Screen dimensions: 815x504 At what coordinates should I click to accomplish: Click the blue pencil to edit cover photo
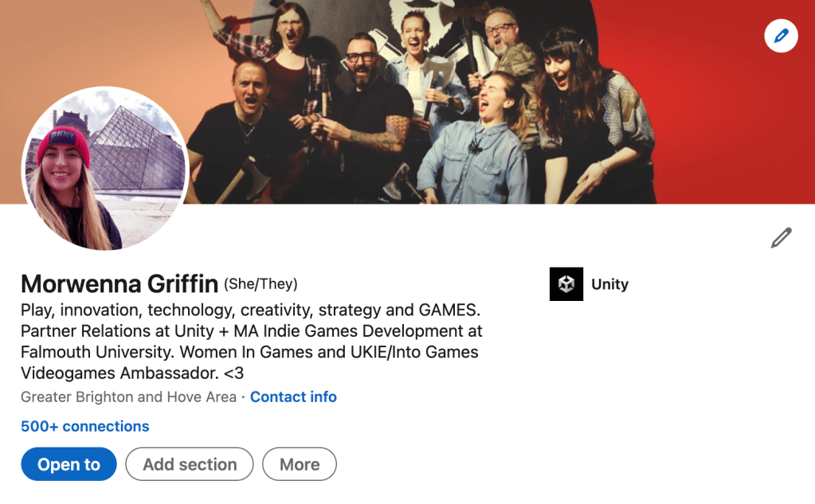click(781, 36)
